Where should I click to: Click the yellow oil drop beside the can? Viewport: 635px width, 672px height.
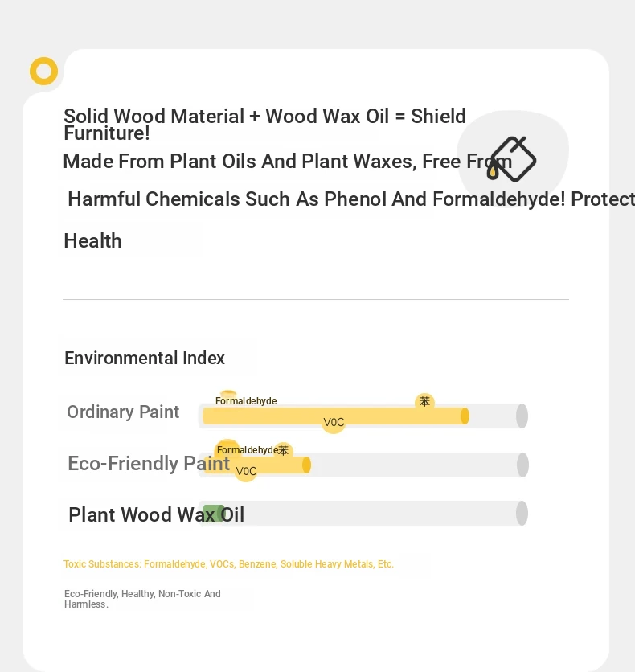[x=492, y=172]
